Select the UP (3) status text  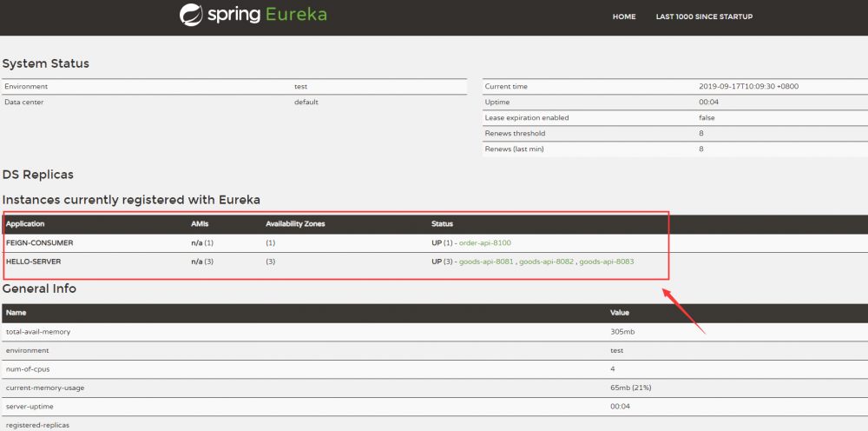(443, 262)
